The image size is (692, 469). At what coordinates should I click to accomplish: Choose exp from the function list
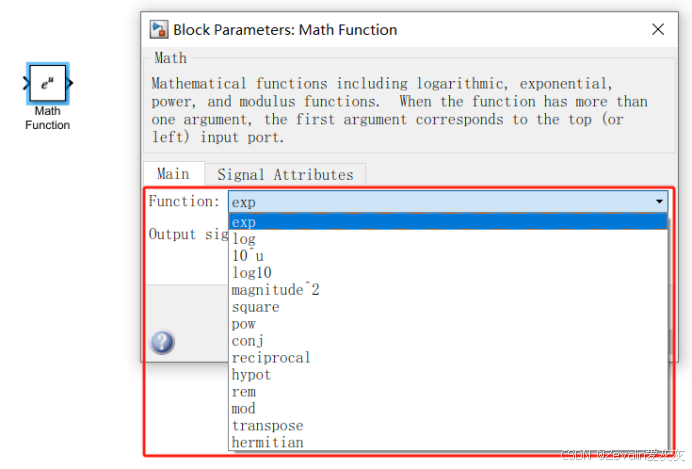(x=244, y=222)
